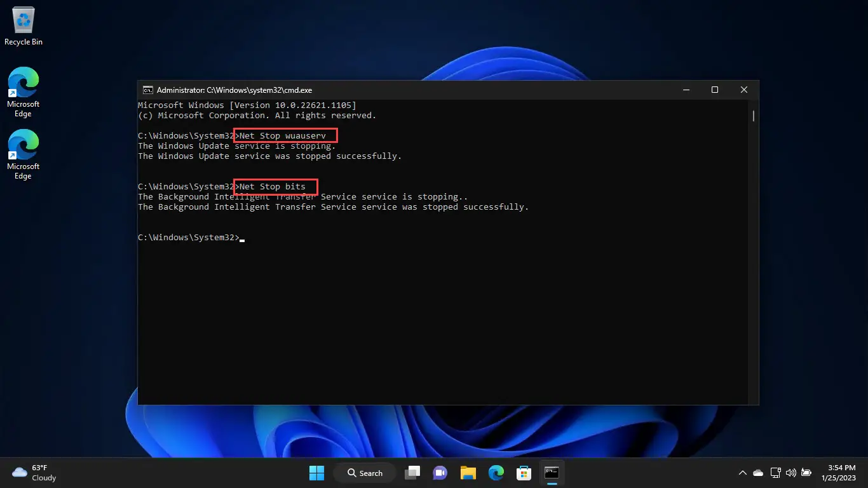Maximize the Command Prompt window
This screenshot has height=488, width=868.
tap(715, 90)
